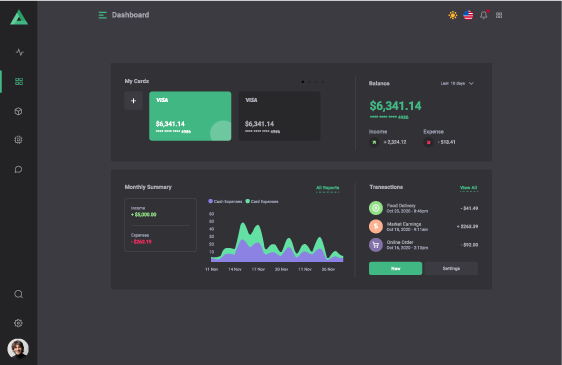The image size is (562, 365).
Task: Select the green Visa card
Action: tap(190, 116)
